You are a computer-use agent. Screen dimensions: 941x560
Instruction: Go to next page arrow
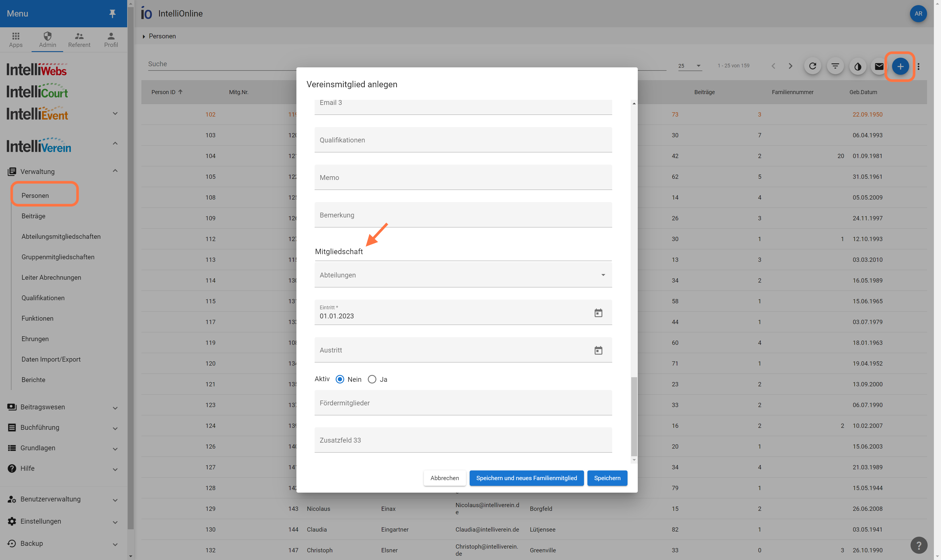[790, 66]
